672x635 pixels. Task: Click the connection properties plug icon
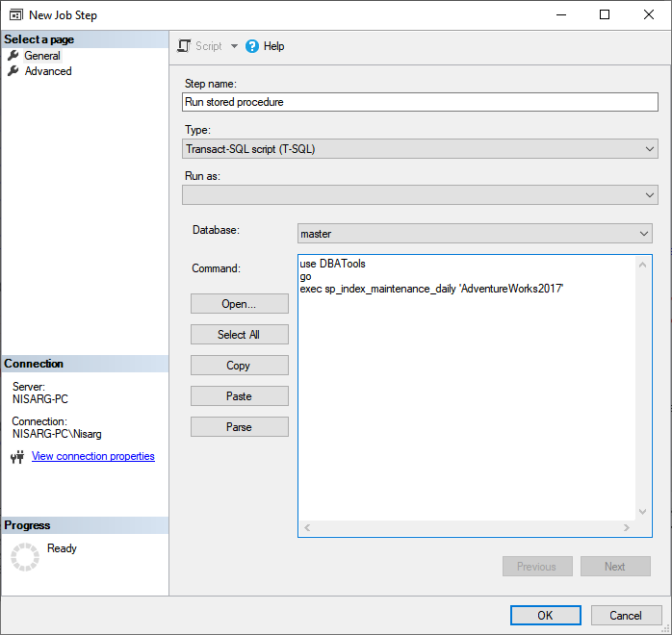point(17,457)
